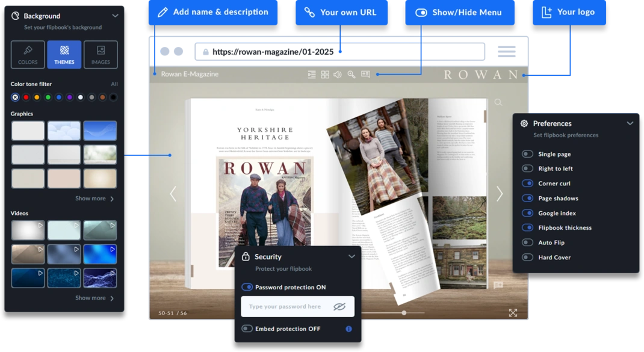This screenshot has height=352, width=644.
Task: Collapse the Preferences panel
Action: point(630,123)
